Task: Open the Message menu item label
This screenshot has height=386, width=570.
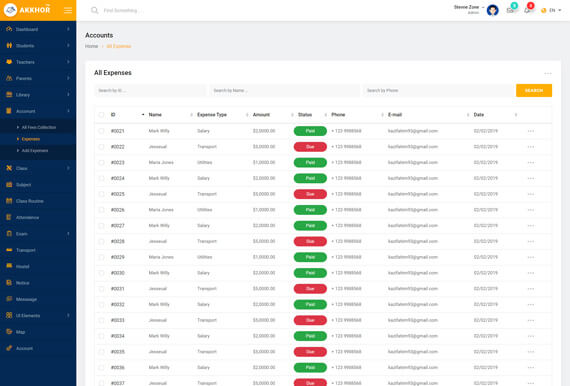Action: pos(26,299)
